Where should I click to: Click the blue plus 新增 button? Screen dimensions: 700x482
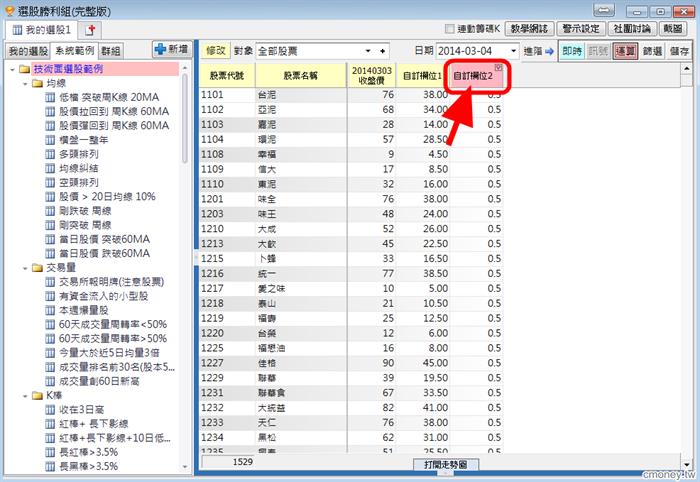[172, 49]
